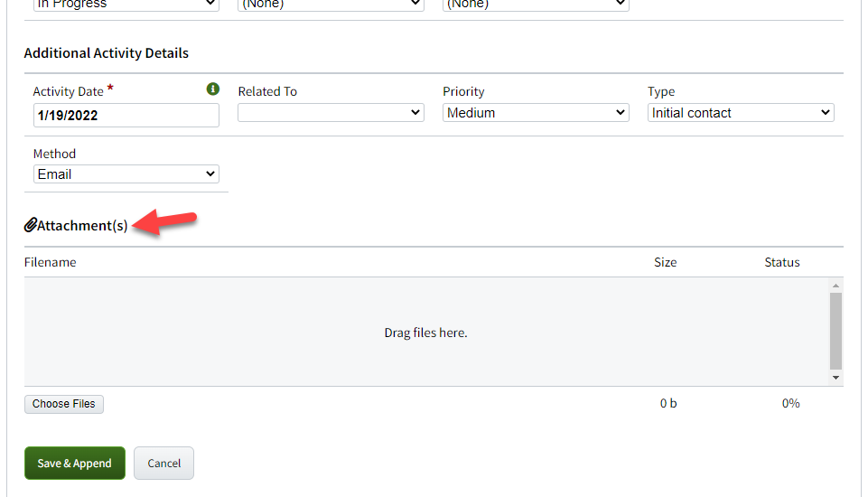This screenshot has width=868, height=497.
Task: Click the Save & Append button
Action: coord(75,464)
